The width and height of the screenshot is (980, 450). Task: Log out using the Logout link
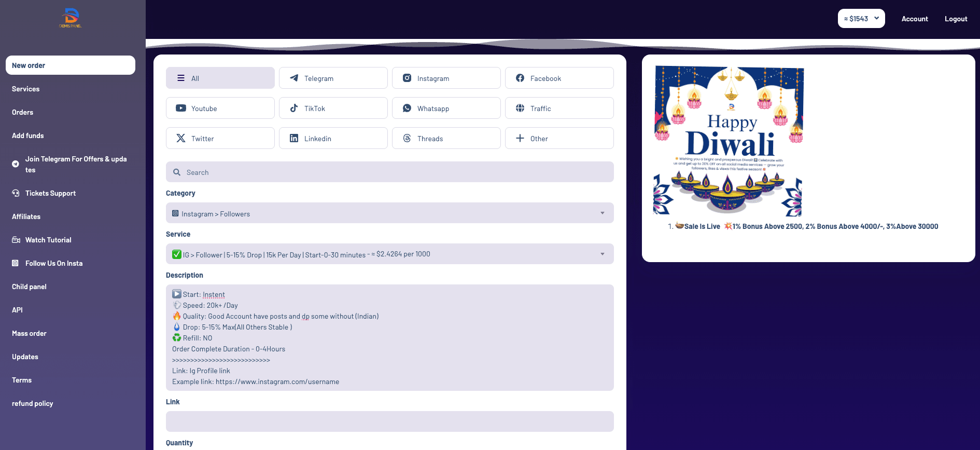(x=956, y=19)
